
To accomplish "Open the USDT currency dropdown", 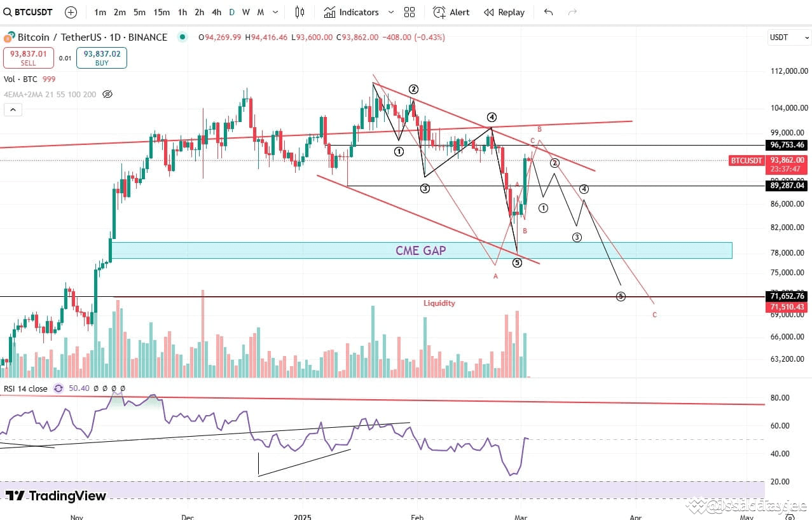I will (x=788, y=38).
